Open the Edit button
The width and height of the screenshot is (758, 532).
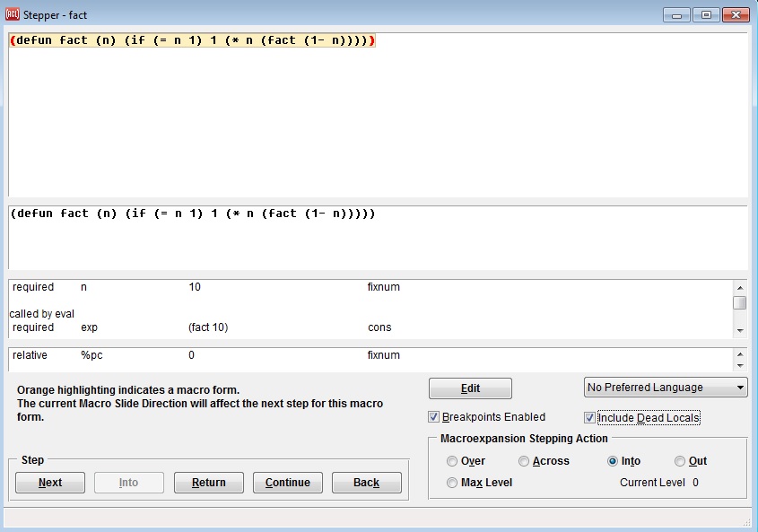point(470,388)
